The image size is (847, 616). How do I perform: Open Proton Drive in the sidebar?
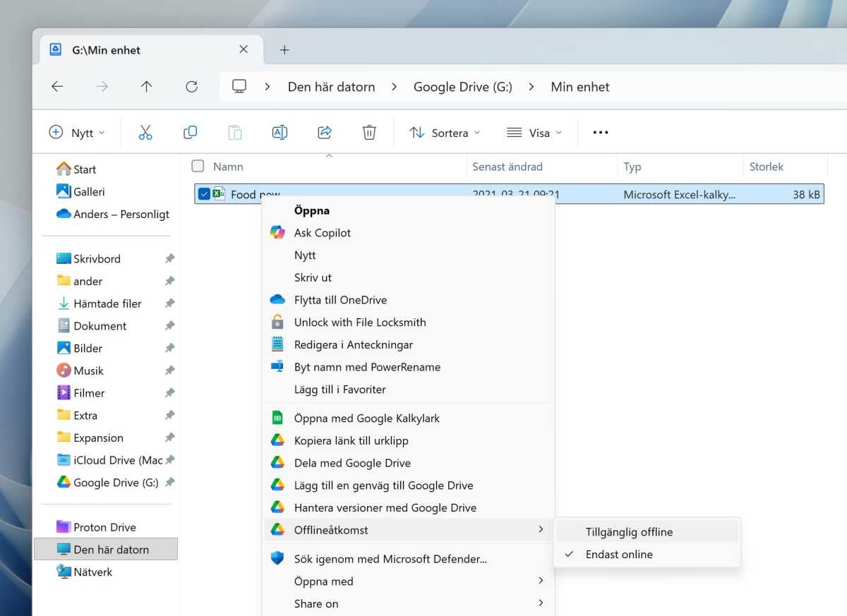coord(104,527)
